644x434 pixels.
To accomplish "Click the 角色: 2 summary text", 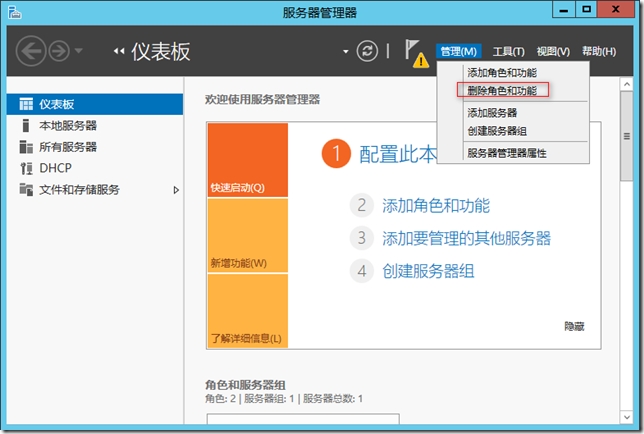I will 221,399.
